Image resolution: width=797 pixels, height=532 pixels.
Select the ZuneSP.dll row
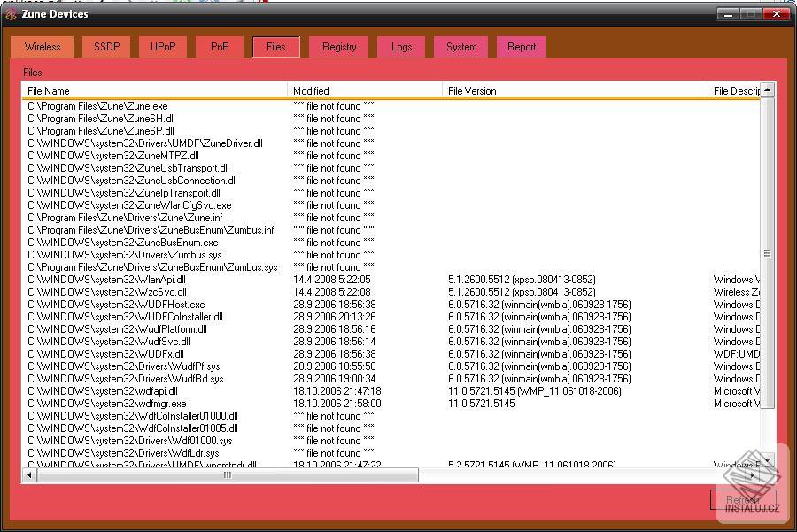coord(391,131)
